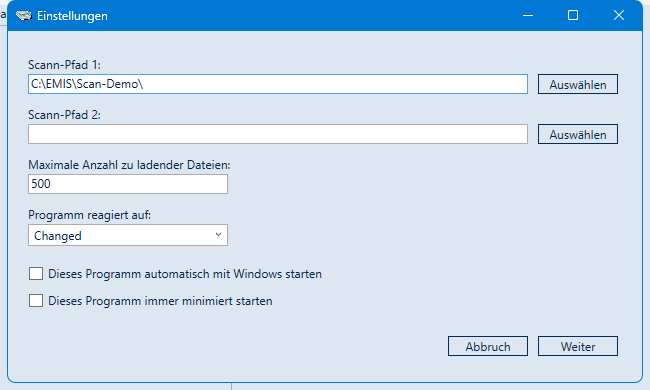The image size is (650, 390).
Task: Click the 'Programm reagiert auf:' label
Action: pyautogui.click(x=90, y=215)
